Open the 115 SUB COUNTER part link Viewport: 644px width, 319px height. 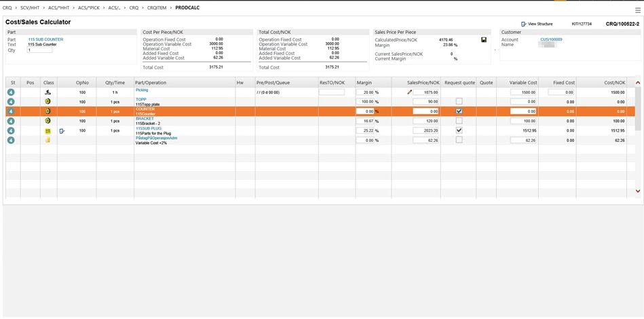click(x=45, y=39)
